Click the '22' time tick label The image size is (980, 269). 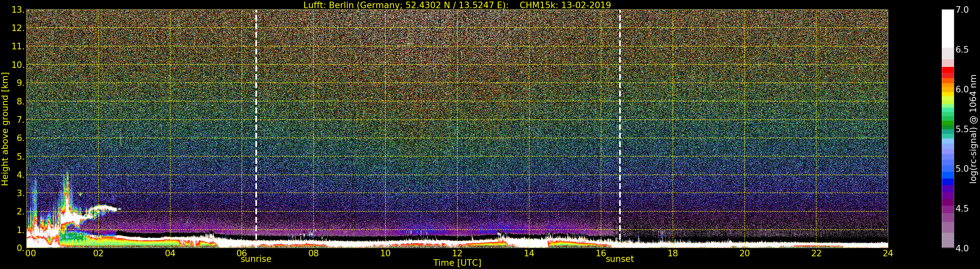(x=816, y=253)
